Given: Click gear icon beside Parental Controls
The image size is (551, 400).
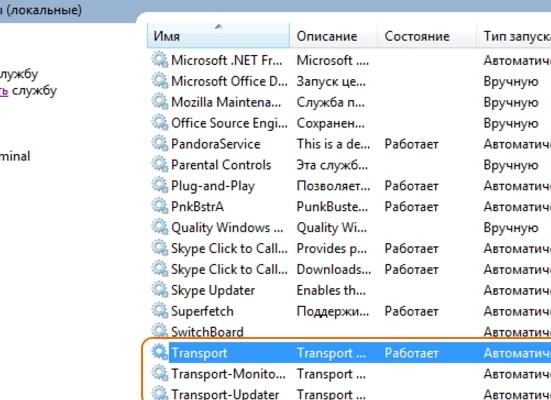Looking at the screenshot, I should coord(160,164).
